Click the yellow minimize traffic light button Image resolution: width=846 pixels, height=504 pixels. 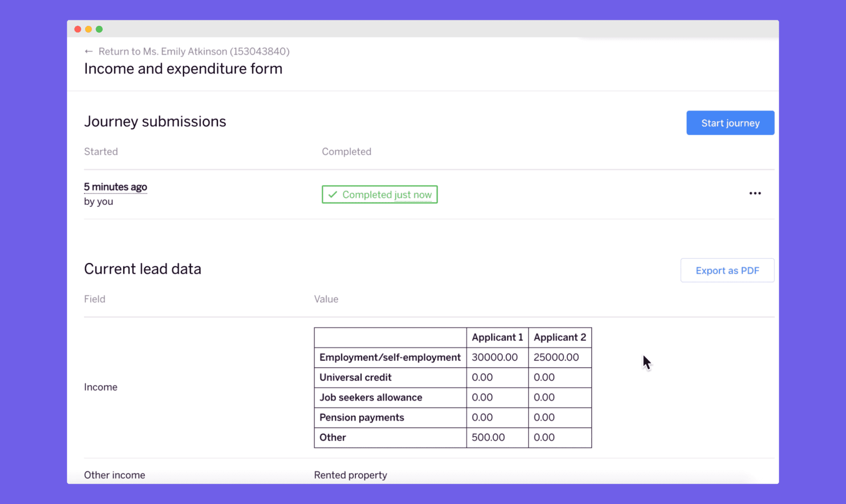[88, 29]
